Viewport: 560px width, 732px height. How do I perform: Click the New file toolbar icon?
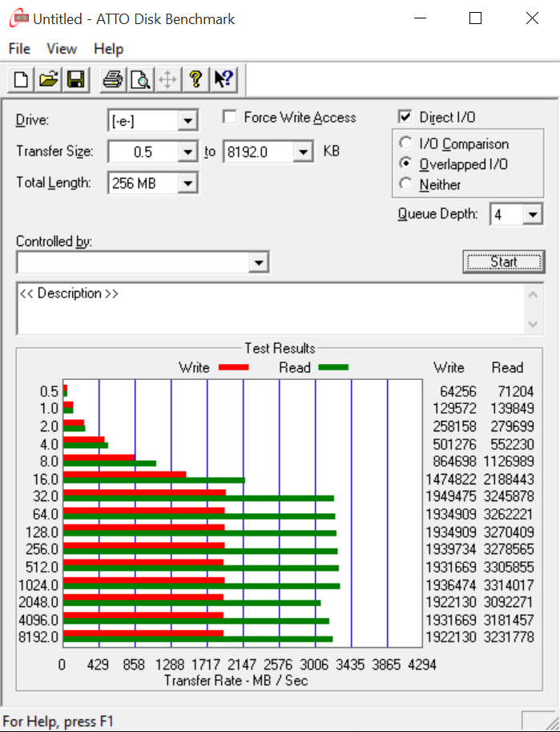point(22,79)
